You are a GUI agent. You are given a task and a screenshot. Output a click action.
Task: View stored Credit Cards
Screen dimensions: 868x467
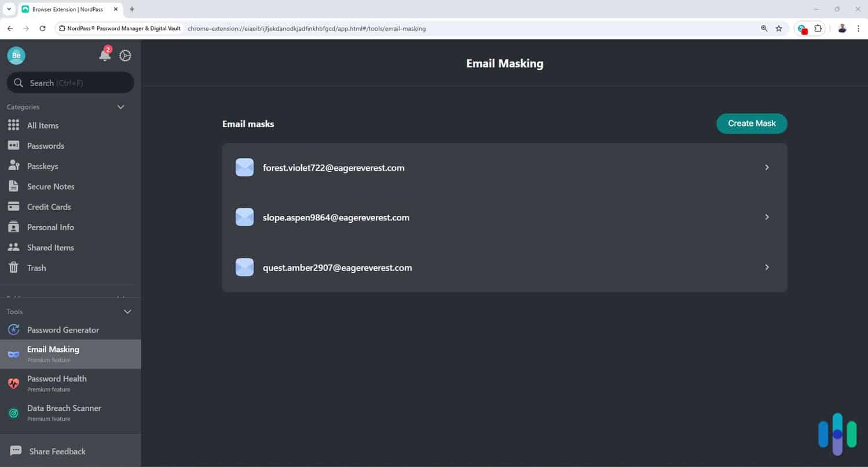pos(48,206)
